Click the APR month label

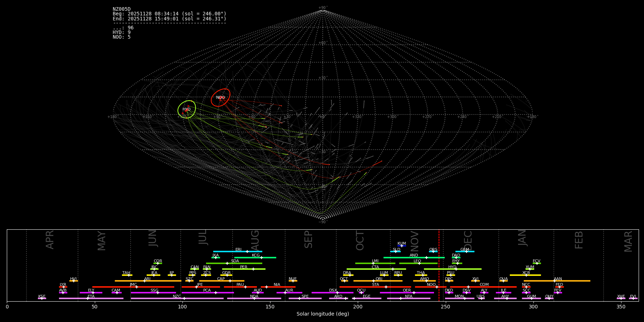(x=50, y=240)
